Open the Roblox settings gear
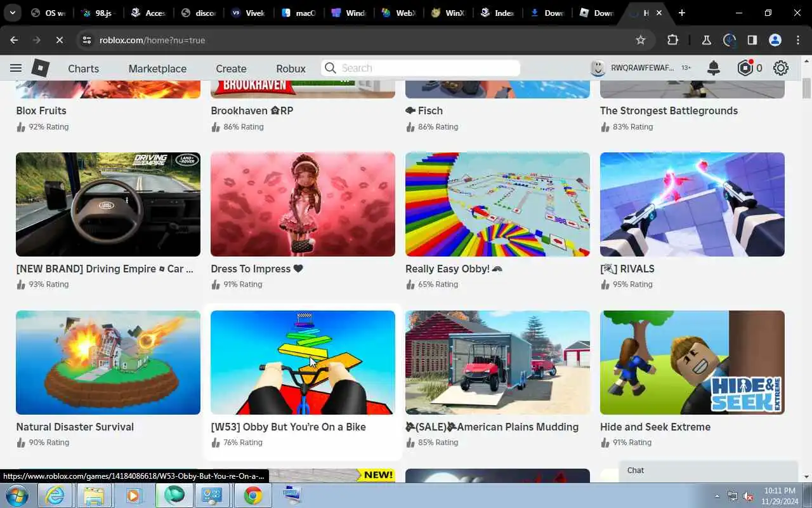Image resolution: width=812 pixels, height=508 pixels. pos(781,68)
